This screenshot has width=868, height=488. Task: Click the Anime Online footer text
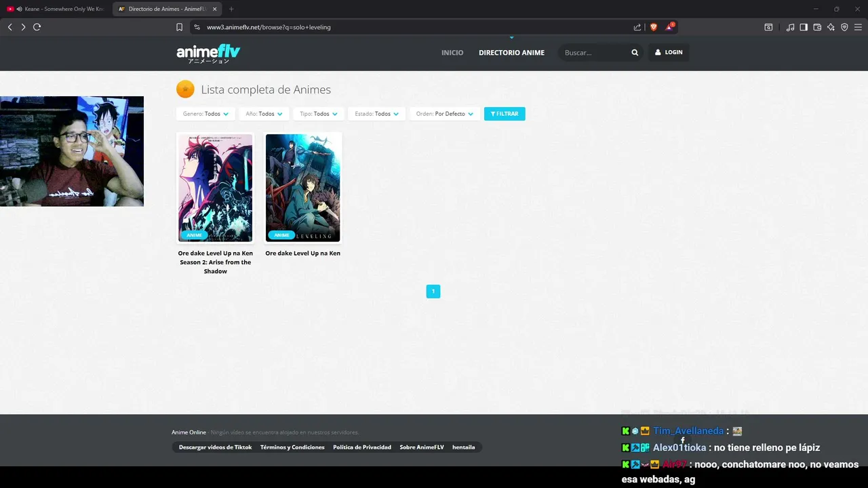(189, 432)
